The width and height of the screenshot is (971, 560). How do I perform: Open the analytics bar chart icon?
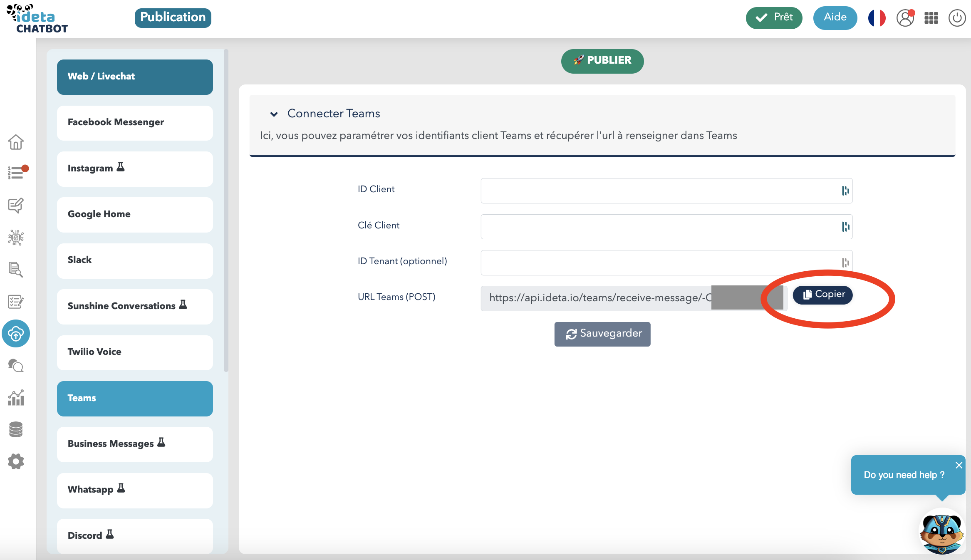16,398
